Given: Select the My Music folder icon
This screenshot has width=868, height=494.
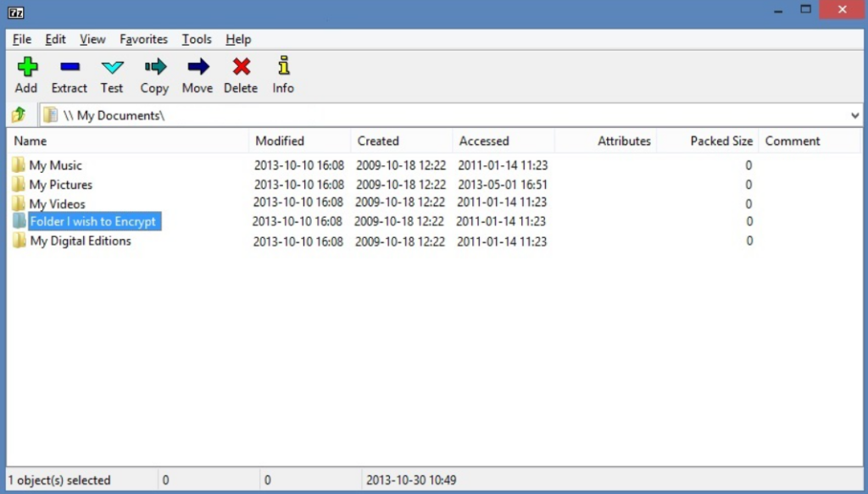Looking at the screenshot, I should point(19,165).
